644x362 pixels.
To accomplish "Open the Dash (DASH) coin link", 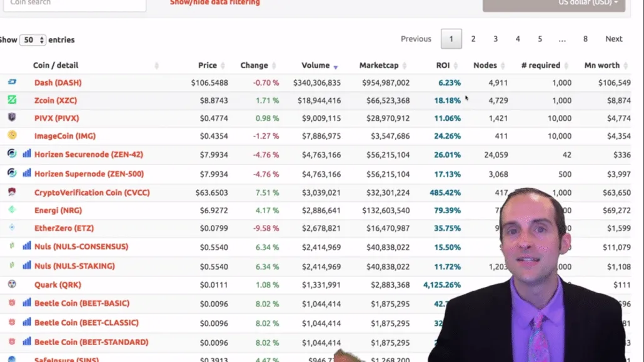I will [58, 83].
